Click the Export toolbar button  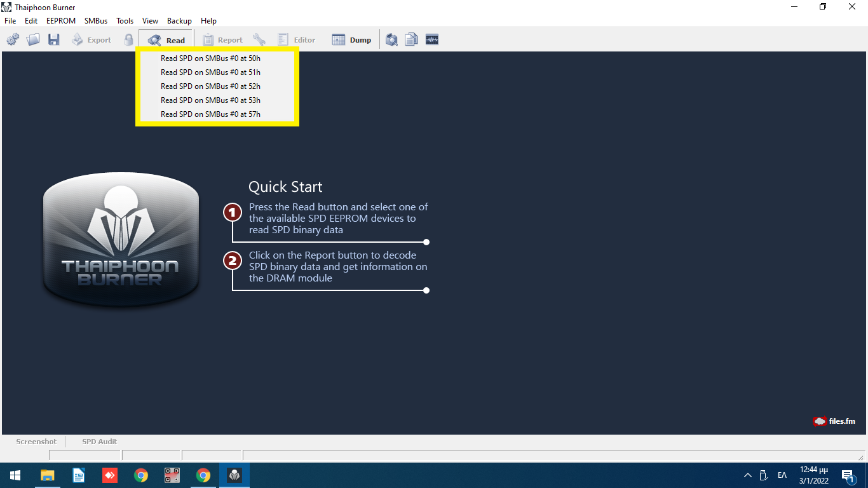pyautogui.click(x=91, y=40)
